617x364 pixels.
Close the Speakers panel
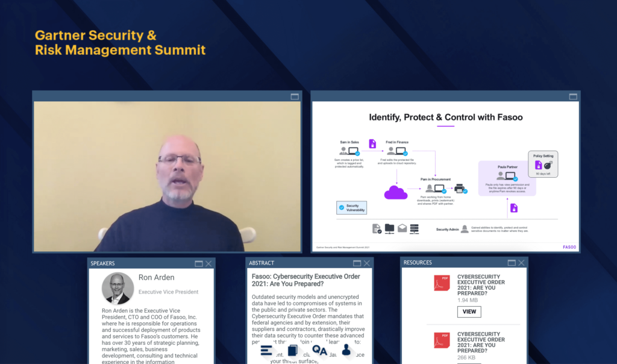pos(208,263)
